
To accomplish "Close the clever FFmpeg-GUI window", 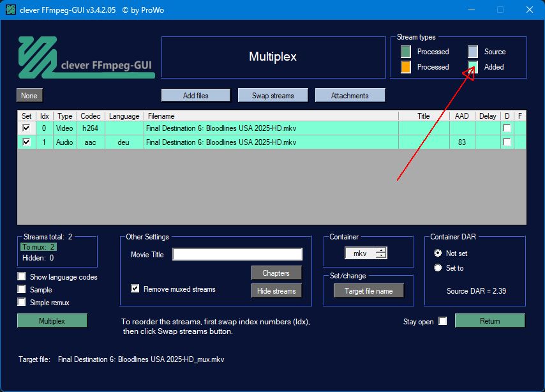I will [x=529, y=10].
